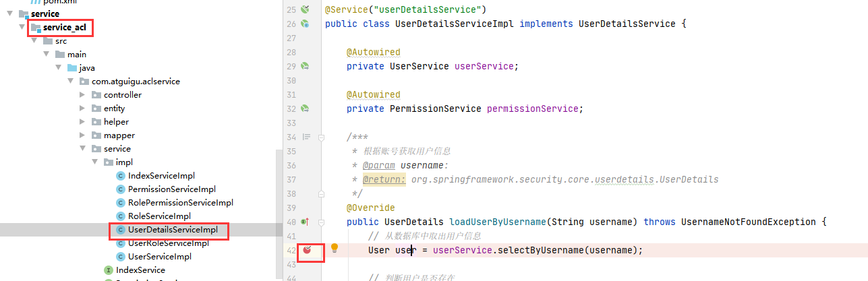This screenshot has width=868, height=281.
Task: Collapse the service_acl module arrow
Action: [x=22, y=27]
